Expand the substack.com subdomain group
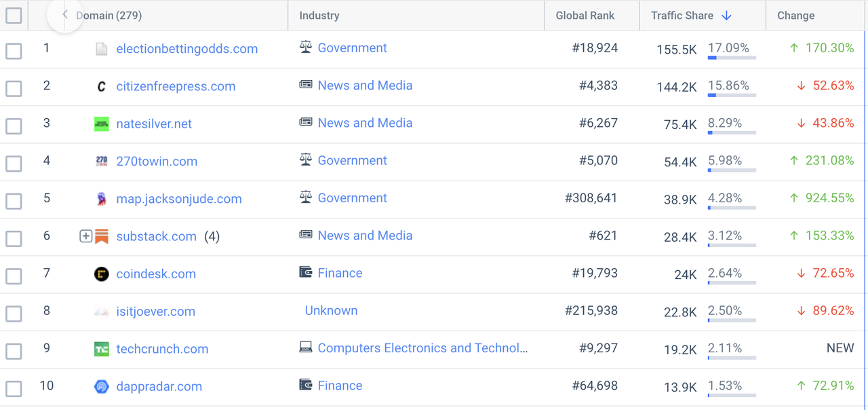Screen dimensions: 868x410 pyautogui.click(x=85, y=236)
